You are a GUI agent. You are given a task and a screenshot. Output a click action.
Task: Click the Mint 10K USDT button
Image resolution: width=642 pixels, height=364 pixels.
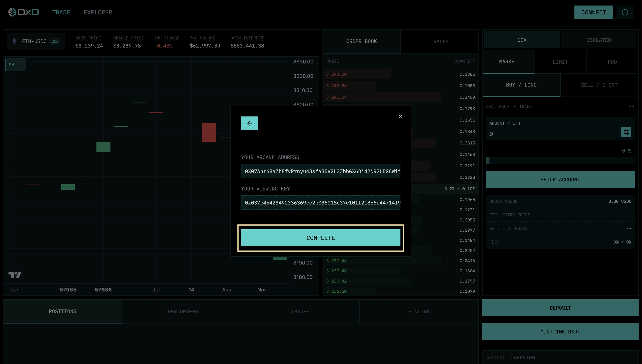(x=560, y=332)
